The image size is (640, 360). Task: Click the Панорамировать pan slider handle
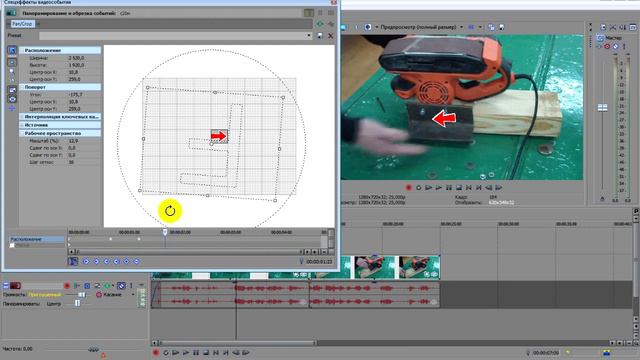coord(77,304)
